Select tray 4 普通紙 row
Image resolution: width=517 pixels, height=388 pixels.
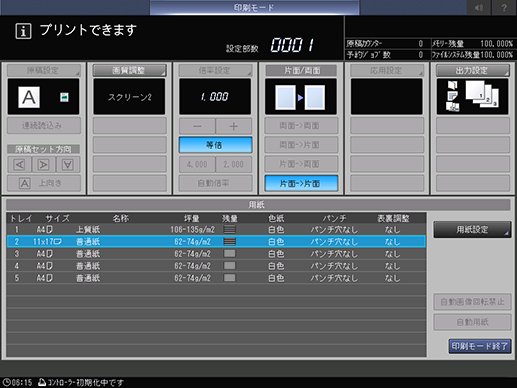(216, 266)
